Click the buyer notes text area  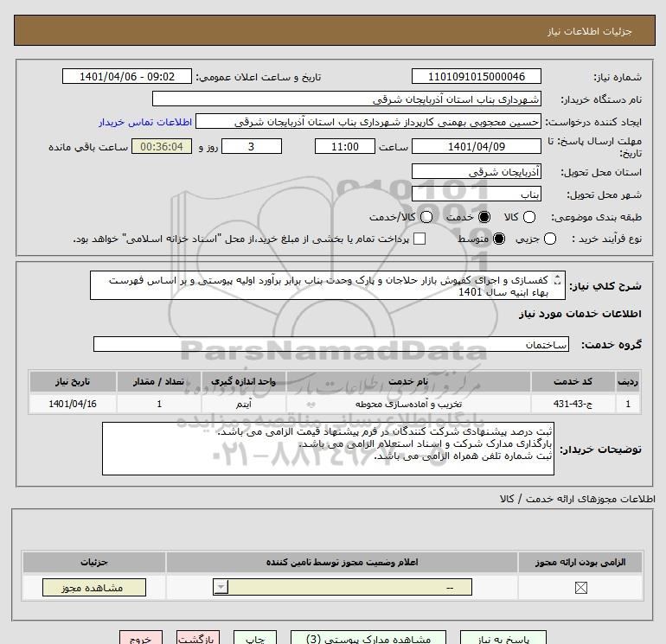[x=328, y=449]
